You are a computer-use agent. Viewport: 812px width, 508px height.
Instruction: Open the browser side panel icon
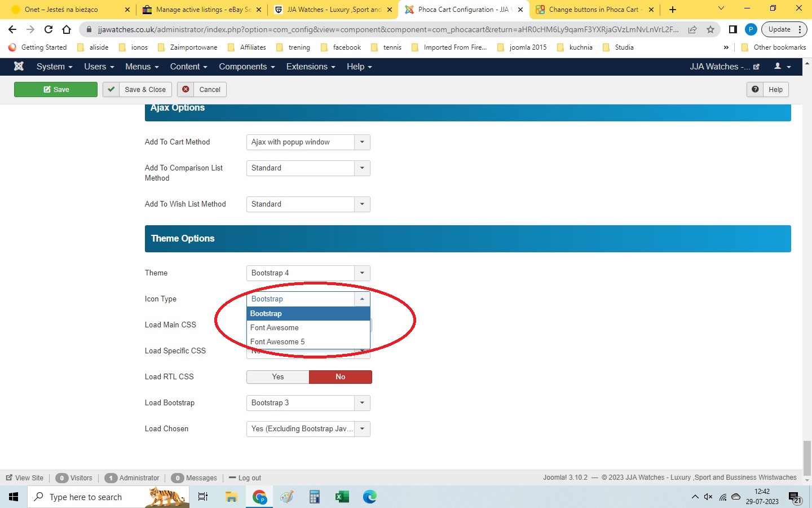(x=733, y=29)
